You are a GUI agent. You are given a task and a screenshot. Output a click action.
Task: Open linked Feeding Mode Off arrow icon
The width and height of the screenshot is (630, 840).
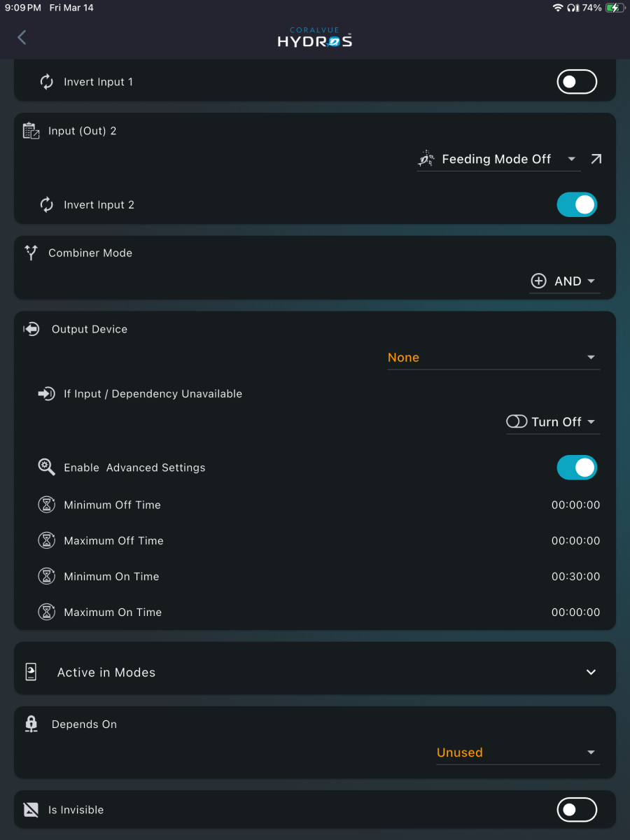596,160
